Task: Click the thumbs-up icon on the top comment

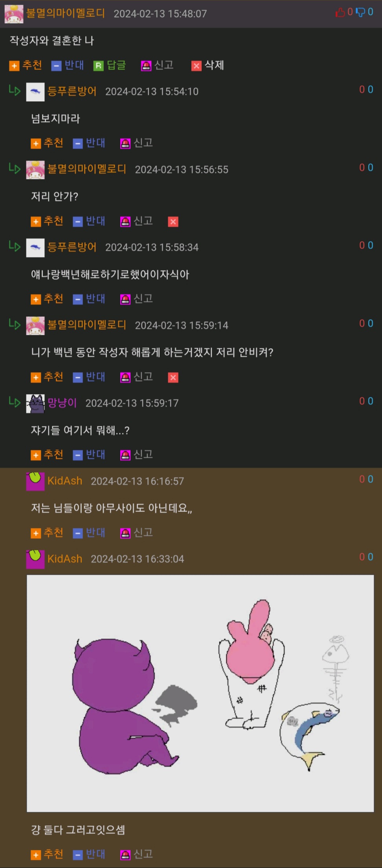Action: coord(340,13)
